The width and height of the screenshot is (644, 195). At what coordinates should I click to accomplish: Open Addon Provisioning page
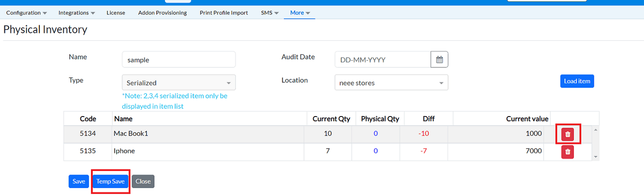162,13
